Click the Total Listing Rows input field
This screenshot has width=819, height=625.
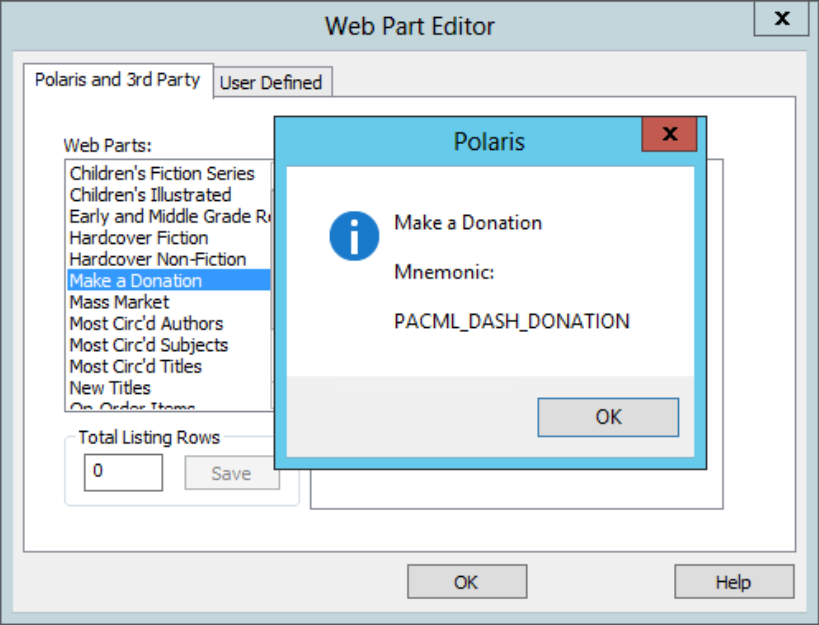click(123, 472)
